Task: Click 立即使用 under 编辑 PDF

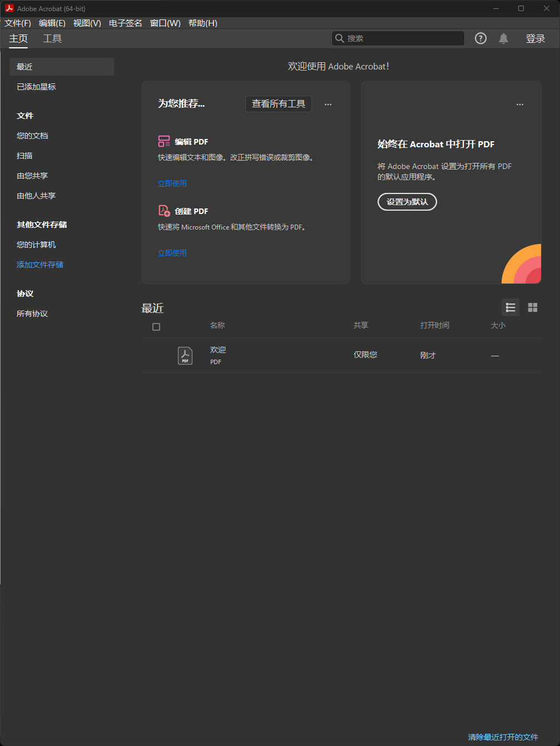Action: (x=172, y=183)
